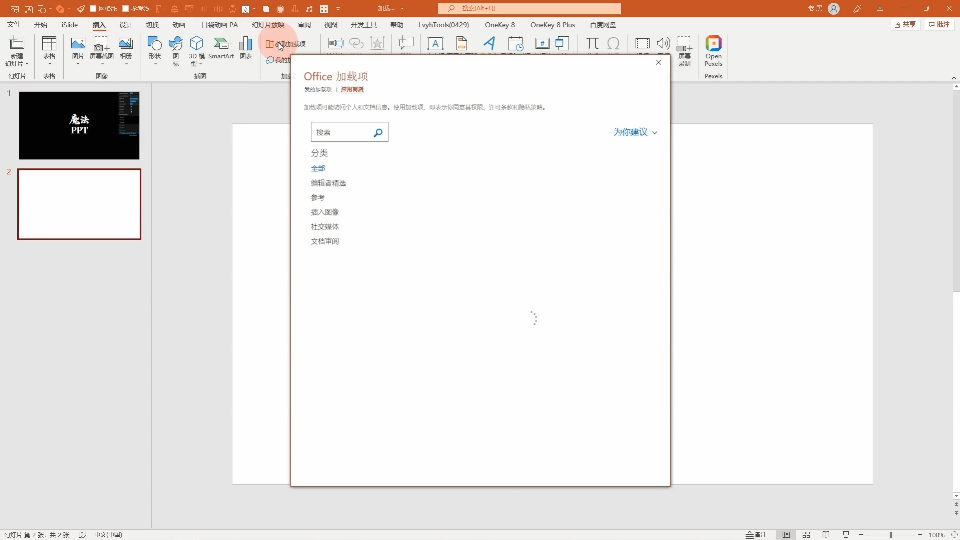
Task: Click the Comments button top right
Action: coord(939,24)
